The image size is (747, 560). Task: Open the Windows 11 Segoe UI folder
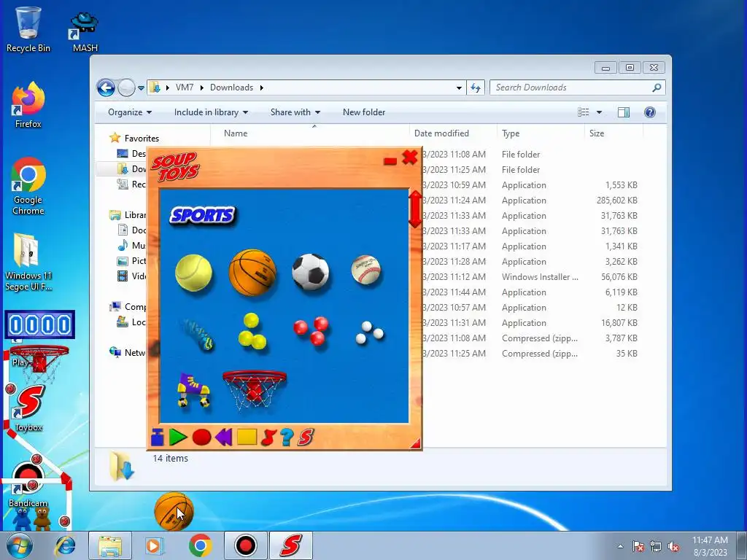pyautogui.click(x=28, y=262)
